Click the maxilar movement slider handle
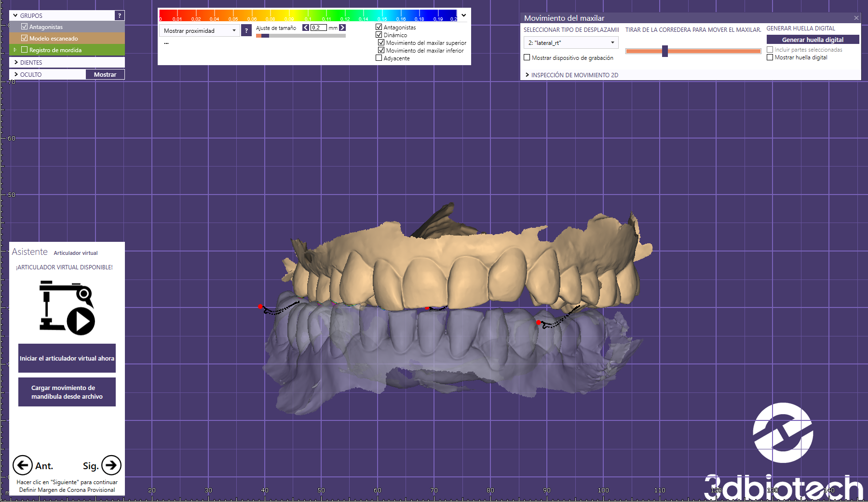Viewport: 868px width, 502px height. (x=665, y=51)
